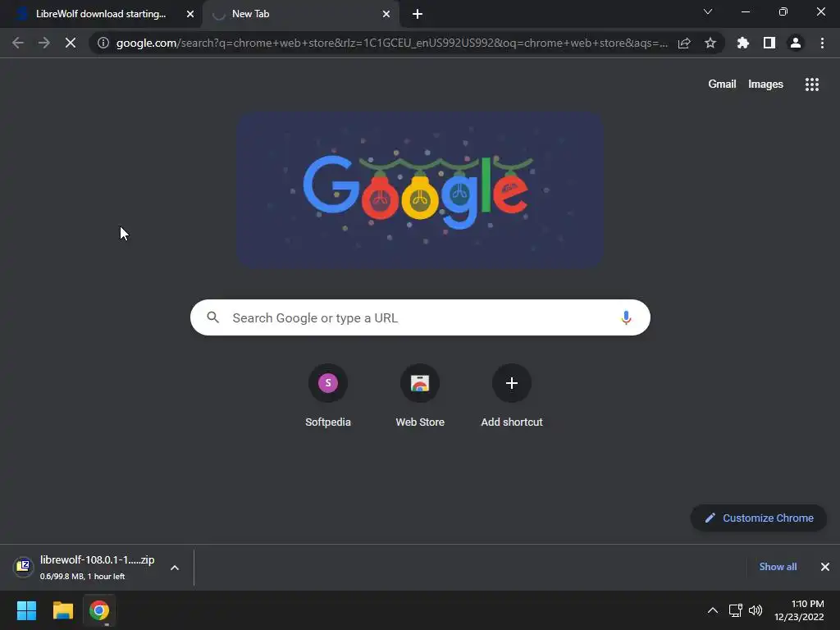
Task: Select the New Tab tab
Action: click(x=300, y=15)
